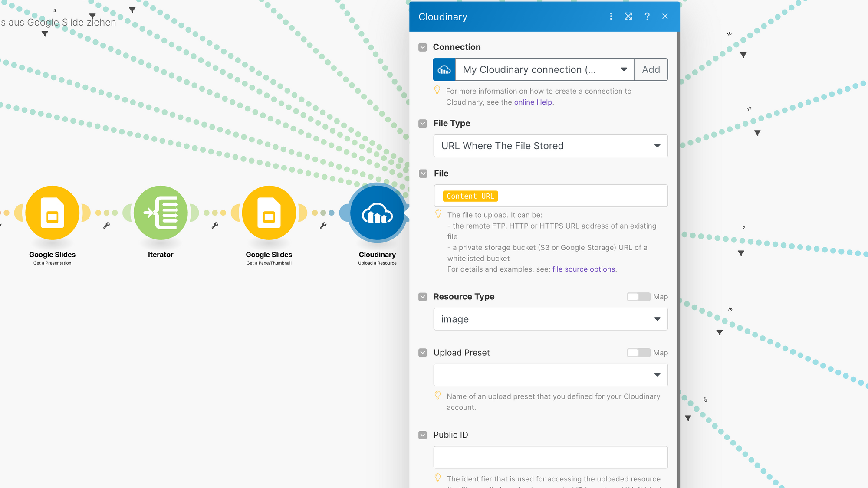
Task: Click the Add connection button
Action: click(x=651, y=69)
